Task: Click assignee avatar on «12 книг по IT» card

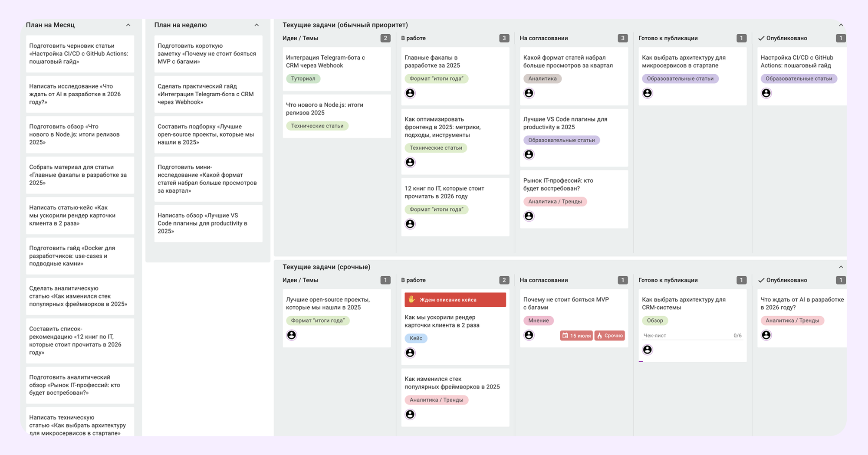Action: pos(410,224)
